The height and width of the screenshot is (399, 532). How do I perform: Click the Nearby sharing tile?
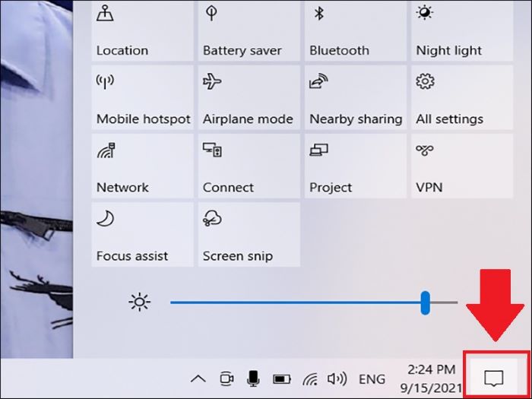pyautogui.click(x=356, y=99)
